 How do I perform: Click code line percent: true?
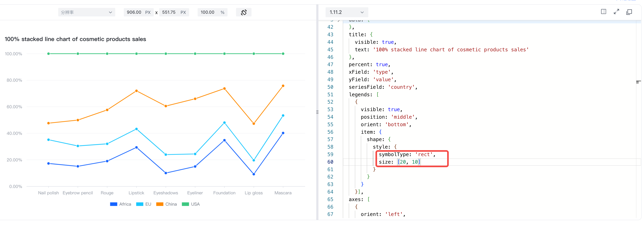369,65
